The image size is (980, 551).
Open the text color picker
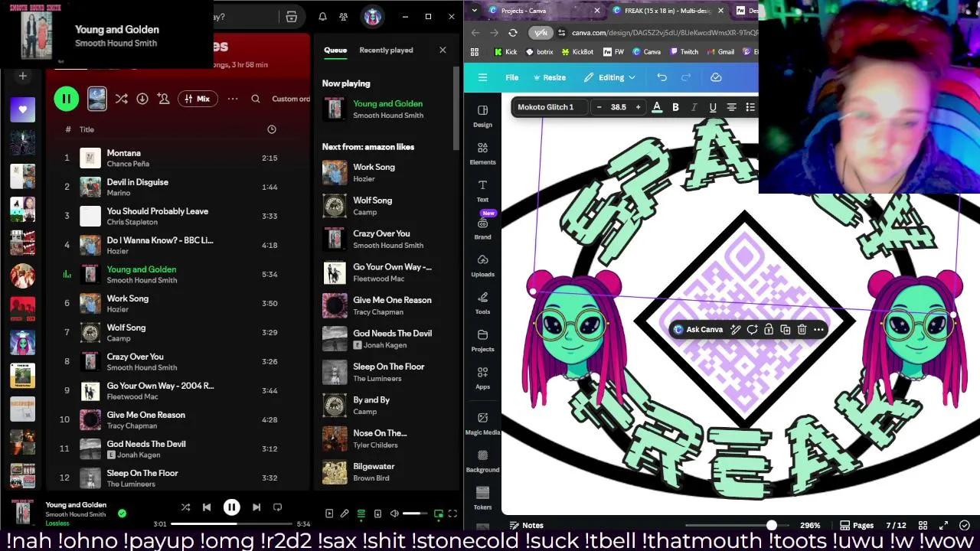click(657, 107)
